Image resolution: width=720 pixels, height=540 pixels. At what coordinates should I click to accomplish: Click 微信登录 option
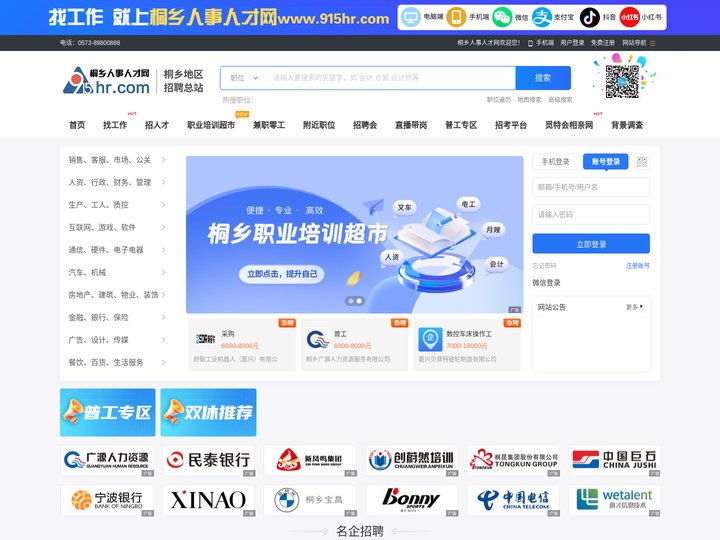tap(546, 283)
